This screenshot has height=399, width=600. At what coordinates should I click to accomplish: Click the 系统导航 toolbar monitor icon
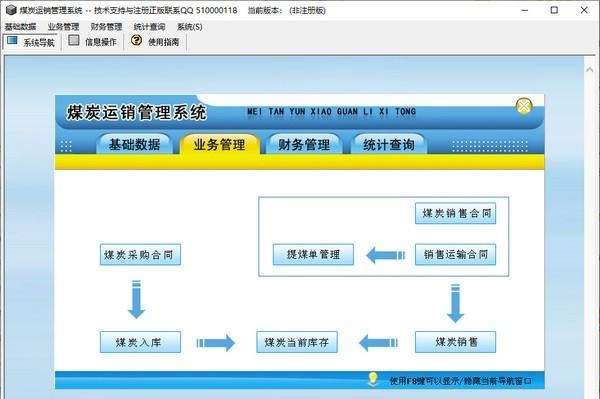coord(12,40)
